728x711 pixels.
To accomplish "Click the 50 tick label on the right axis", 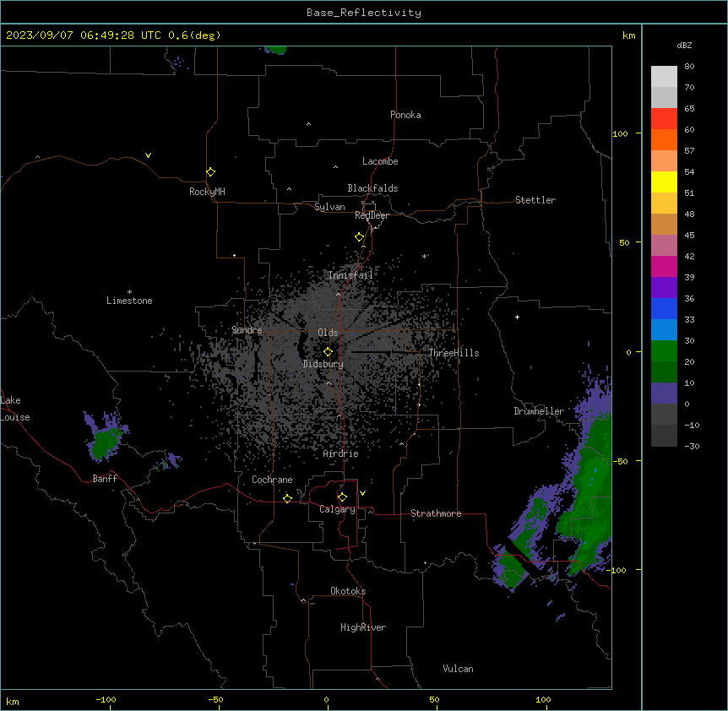I will 624,242.
